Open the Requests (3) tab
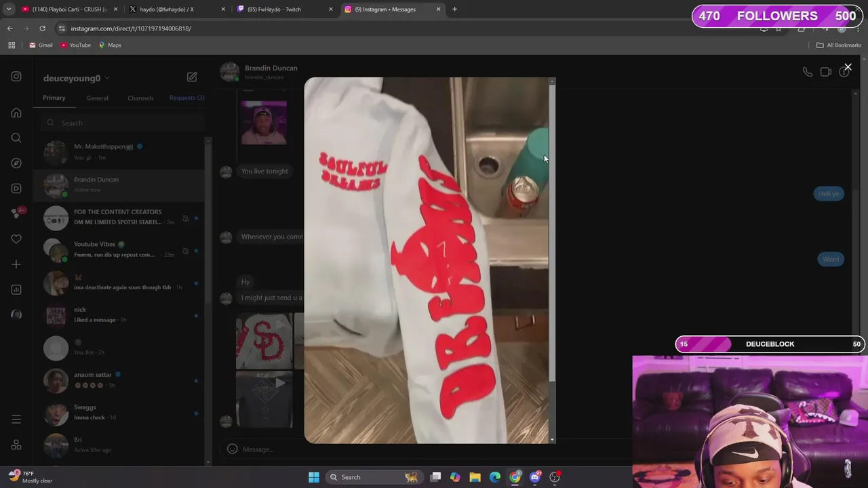Viewport: 868px width, 488px height. click(x=186, y=98)
